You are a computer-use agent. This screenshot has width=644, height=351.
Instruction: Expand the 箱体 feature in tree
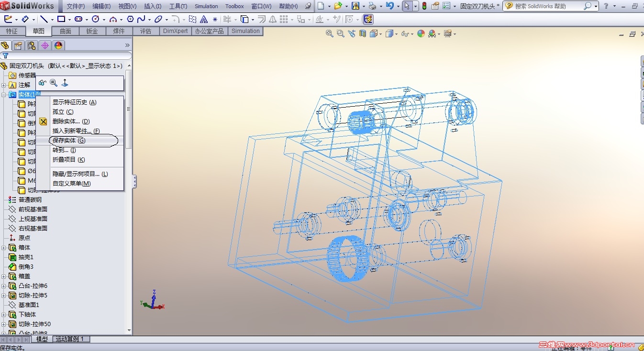(4, 248)
